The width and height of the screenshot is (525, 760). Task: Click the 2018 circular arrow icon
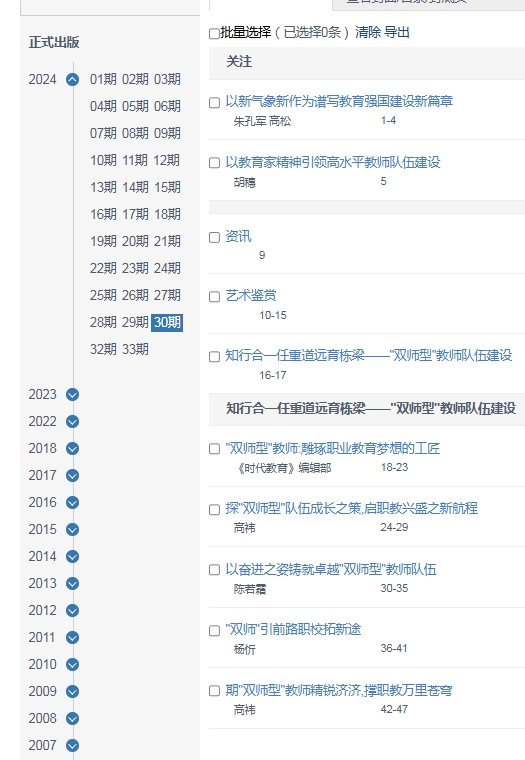coord(72,448)
